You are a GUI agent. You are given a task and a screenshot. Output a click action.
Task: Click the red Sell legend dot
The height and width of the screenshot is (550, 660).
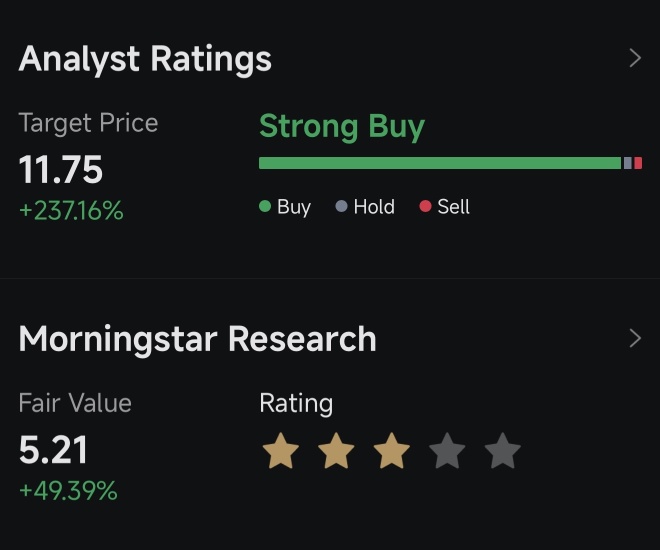pyautogui.click(x=425, y=207)
